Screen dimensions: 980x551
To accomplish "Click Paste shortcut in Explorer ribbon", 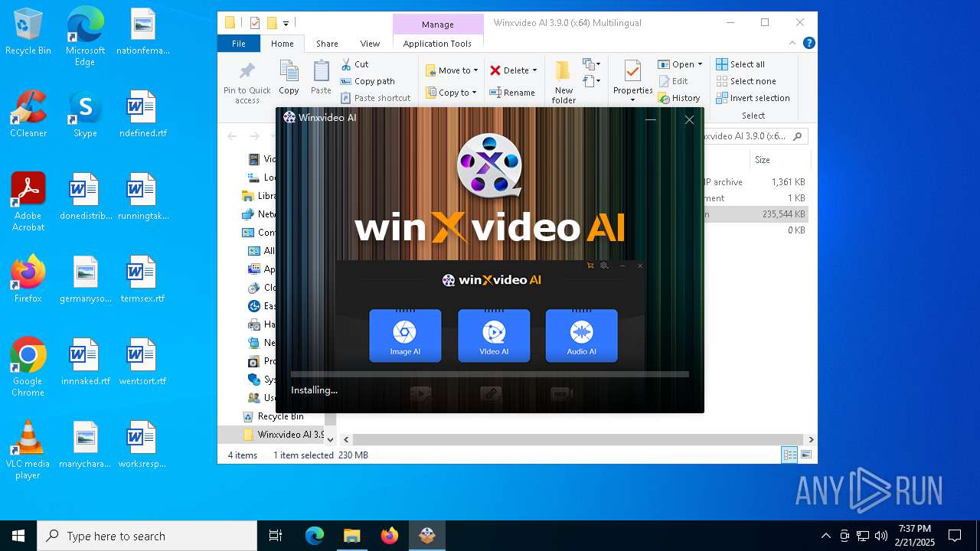I will (x=375, y=98).
